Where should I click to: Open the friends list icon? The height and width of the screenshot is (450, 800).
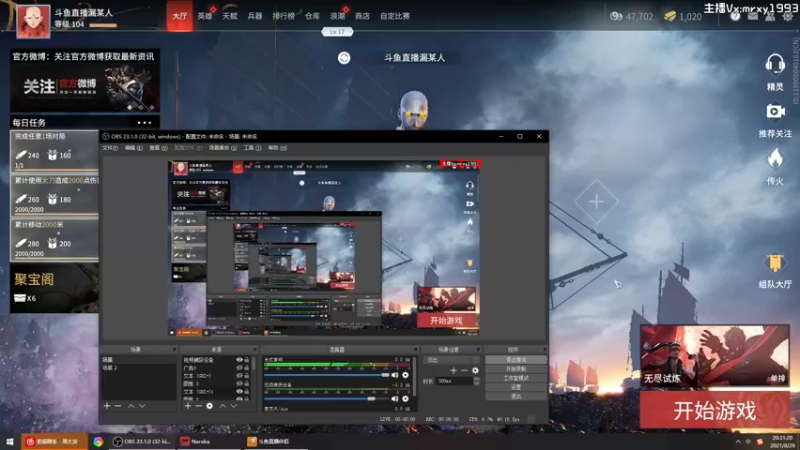770,16
